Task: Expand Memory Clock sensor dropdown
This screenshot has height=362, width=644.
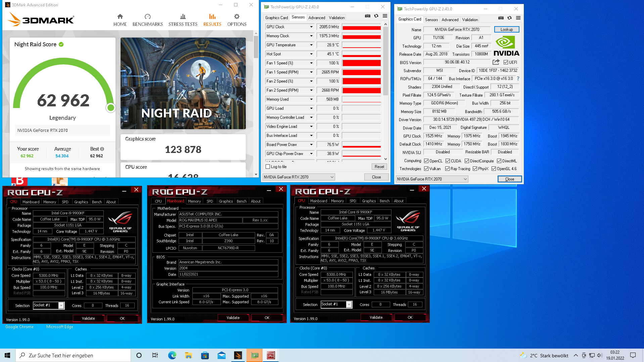Action: coord(311,36)
